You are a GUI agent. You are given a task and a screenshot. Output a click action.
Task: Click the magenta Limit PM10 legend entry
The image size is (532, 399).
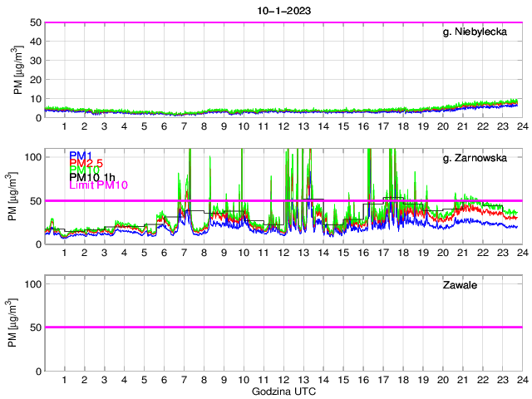point(96,185)
